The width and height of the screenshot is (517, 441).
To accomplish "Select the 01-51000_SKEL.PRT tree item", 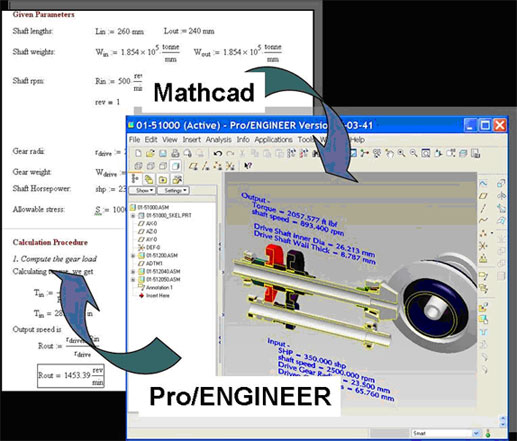I will pyautogui.click(x=165, y=215).
